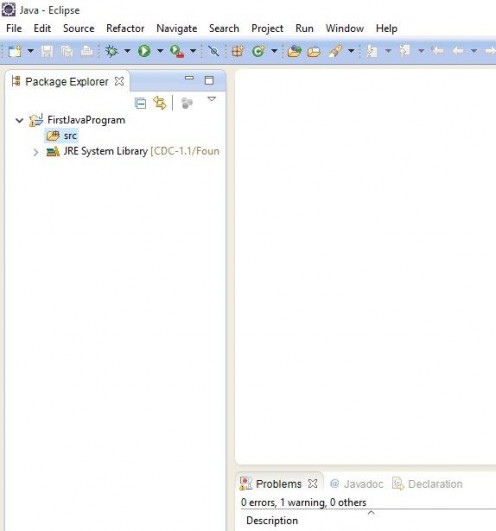
Task: Click the Open Task folder icon
Action: point(314,51)
